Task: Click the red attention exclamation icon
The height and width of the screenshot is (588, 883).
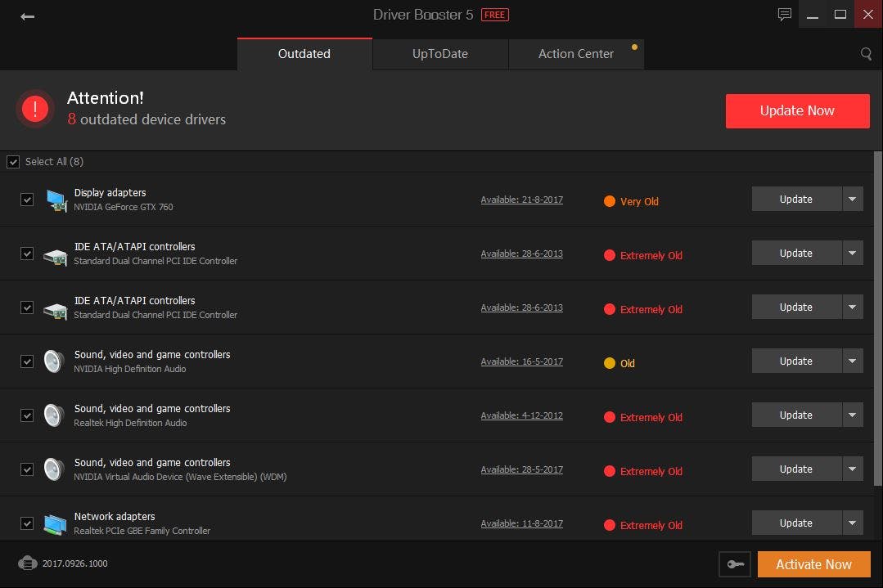Action: [35, 108]
